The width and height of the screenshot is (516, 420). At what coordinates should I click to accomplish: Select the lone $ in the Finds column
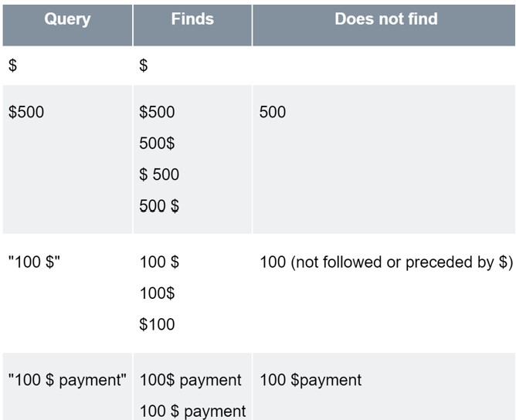tap(143, 66)
